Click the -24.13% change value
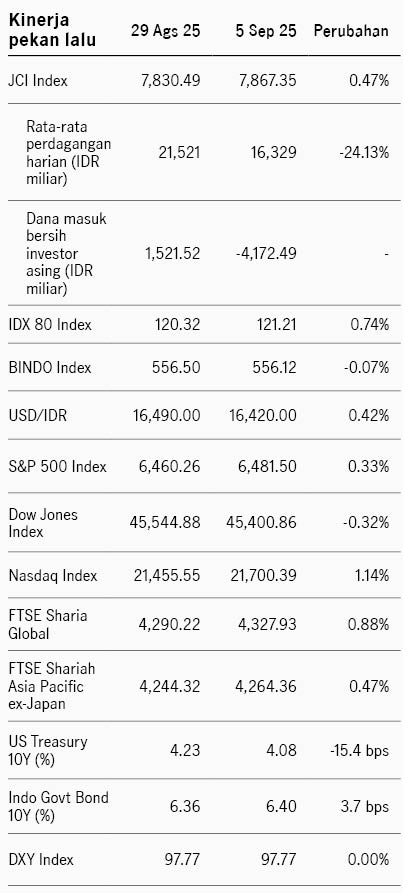The image size is (403, 893). (364, 153)
